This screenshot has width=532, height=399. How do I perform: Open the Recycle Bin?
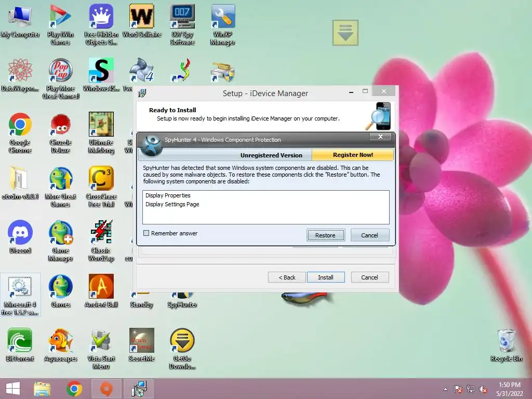(x=506, y=345)
